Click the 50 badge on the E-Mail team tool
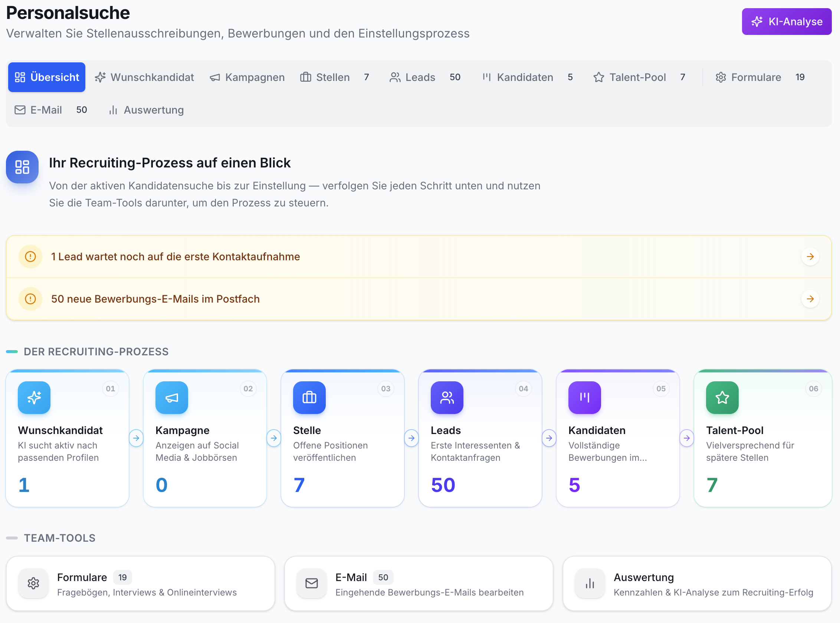This screenshot has width=840, height=623. [383, 577]
